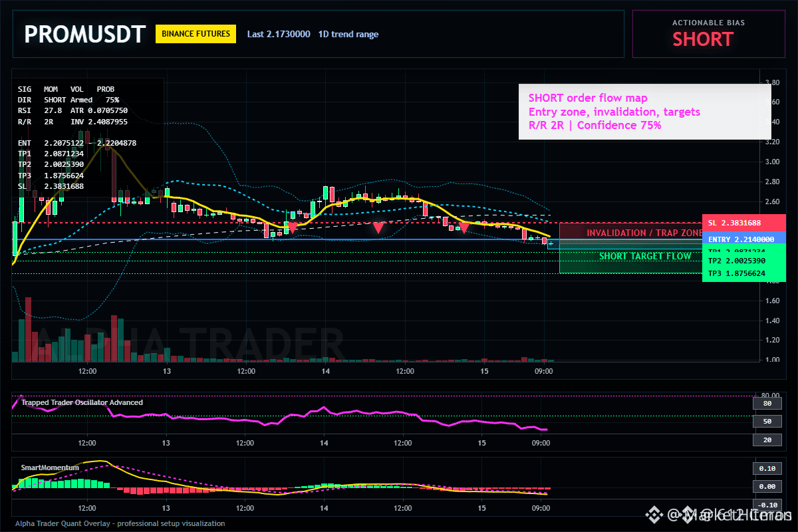This screenshot has height=532, width=798.
Task: Click the 15 date label on main chart axis
Action: 483,371
